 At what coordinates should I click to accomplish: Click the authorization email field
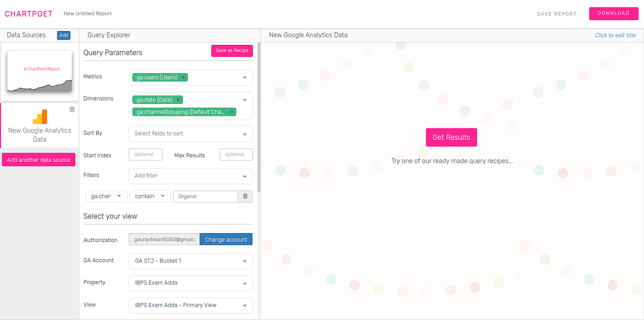pos(164,239)
